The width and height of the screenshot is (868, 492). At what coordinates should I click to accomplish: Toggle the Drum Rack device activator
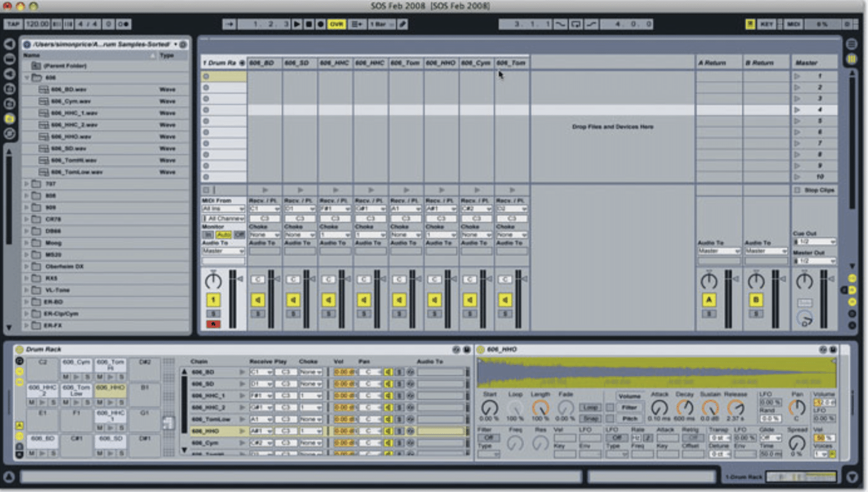tap(19, 349)
